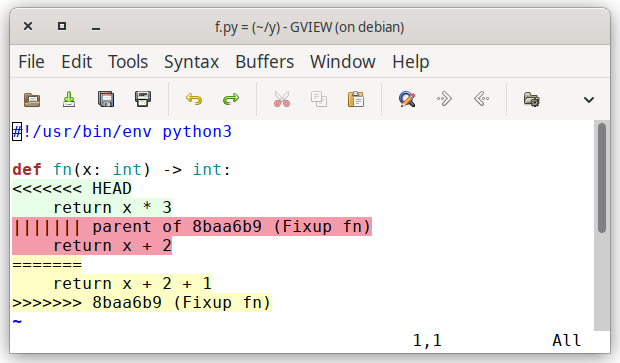Click the 'return x * 3' line

pos(92,208)
